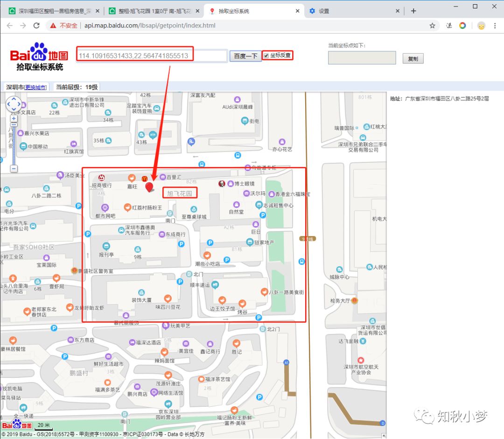Image resolution: width=504 pixels, height=439 pixels.
Task: Click the 顺丰速运 map icon
Action: [215, 285]
